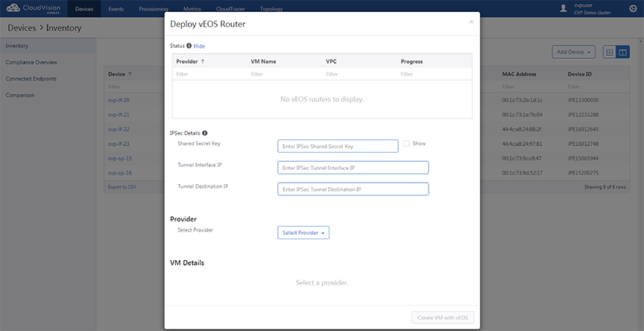Open device cvp-lf-22 link
The width and height of the screenshot is (644, 331).
click(119, 130)
